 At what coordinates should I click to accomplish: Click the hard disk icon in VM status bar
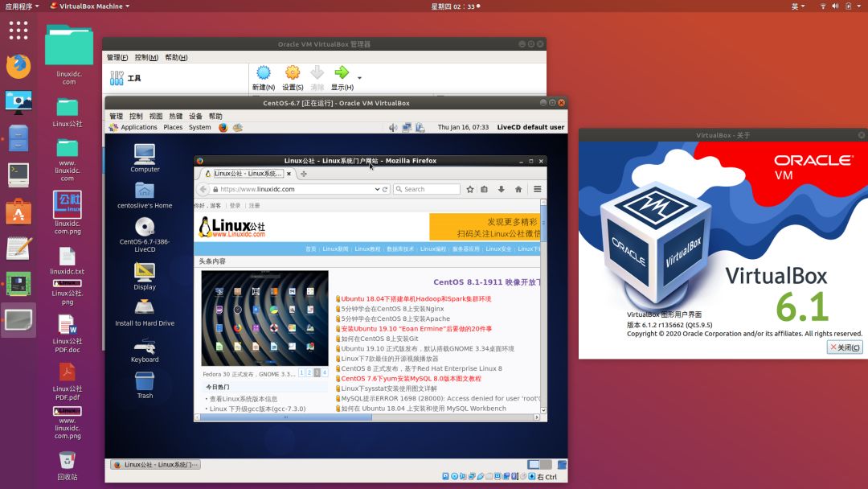(x=445, y=475)
